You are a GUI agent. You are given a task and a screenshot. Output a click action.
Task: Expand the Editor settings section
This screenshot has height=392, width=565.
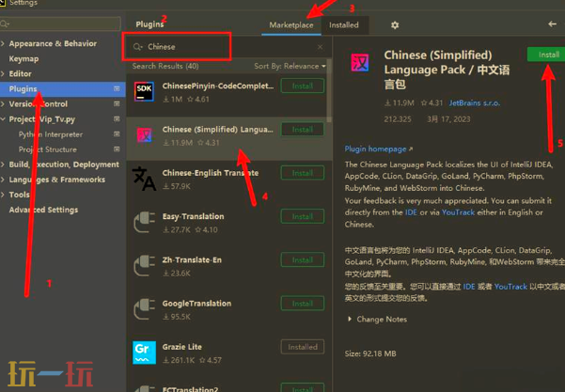3,74
